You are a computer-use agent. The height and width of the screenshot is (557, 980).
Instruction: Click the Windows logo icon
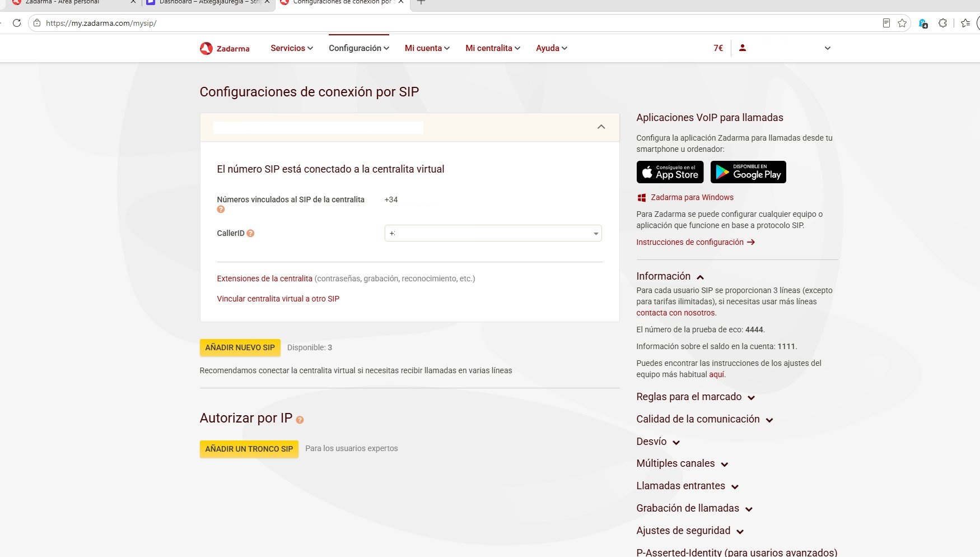(642, 198)
